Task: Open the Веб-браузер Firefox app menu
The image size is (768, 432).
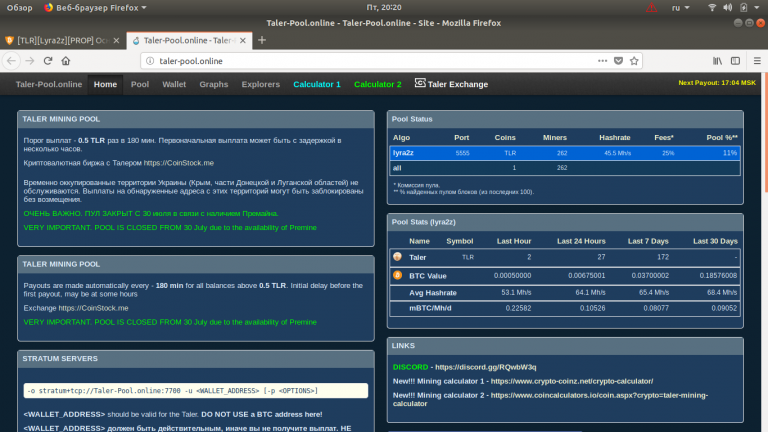Action: click(95, 7)
